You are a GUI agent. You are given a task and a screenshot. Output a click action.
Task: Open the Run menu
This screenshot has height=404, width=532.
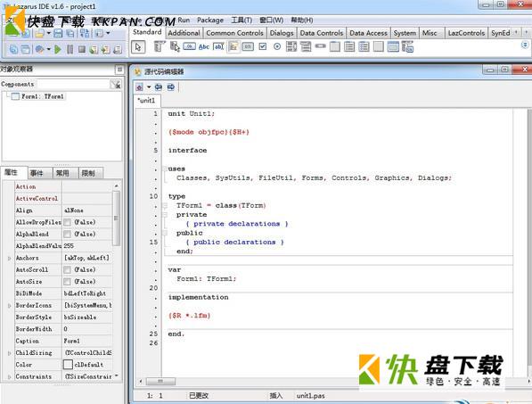tap(184, 20)
